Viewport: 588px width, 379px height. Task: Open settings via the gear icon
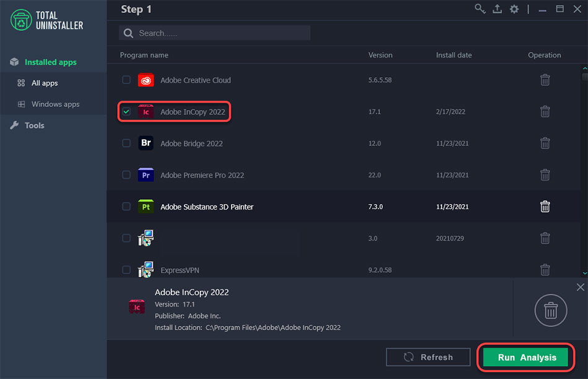514,9
